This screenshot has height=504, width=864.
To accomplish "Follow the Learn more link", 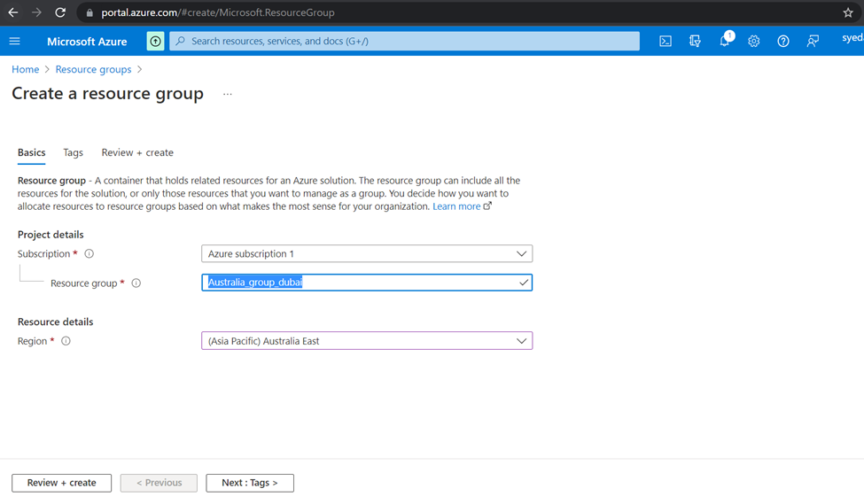I will tap(456, 206).
